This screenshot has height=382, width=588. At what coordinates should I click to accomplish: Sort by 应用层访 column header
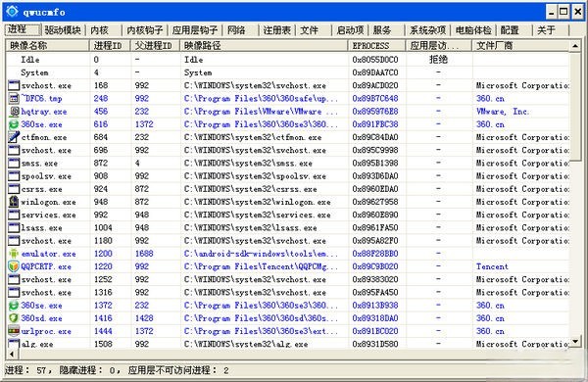439,46
